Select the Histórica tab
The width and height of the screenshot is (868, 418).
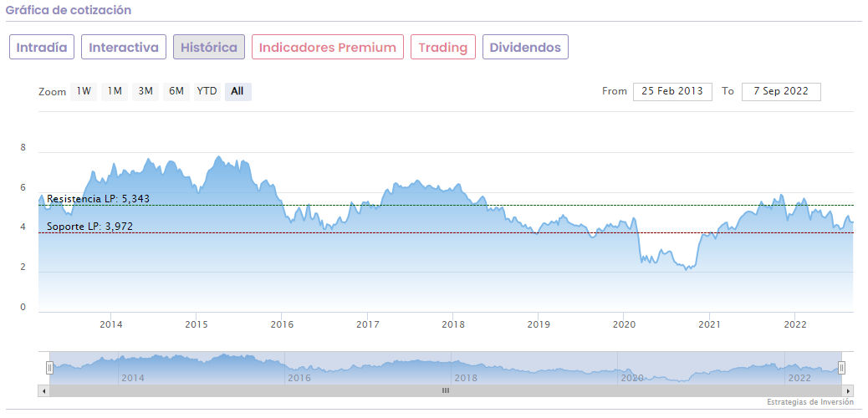(x=209, y=48)
